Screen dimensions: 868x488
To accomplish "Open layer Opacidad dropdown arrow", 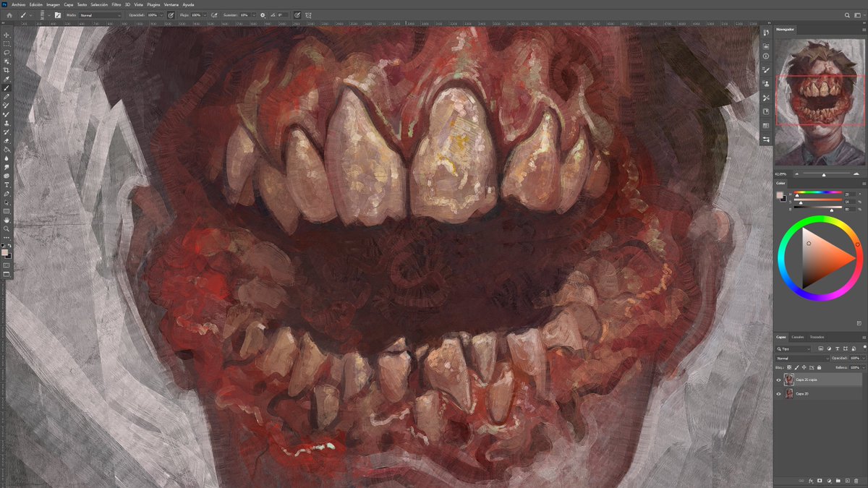I will 864,358.
